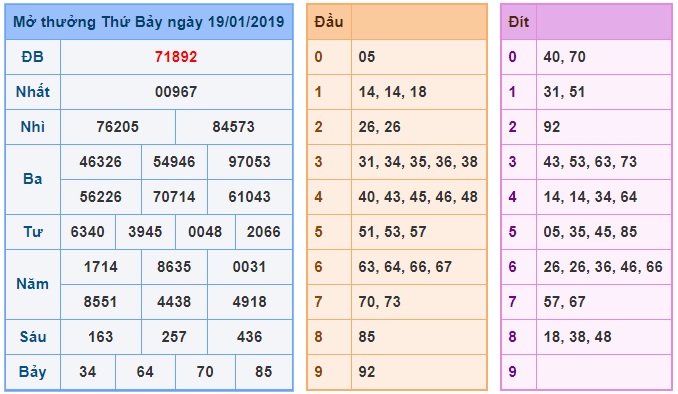Select Năm prize number 0031
This screenshot has height=394, width=678.
click(x=249, y=267)
